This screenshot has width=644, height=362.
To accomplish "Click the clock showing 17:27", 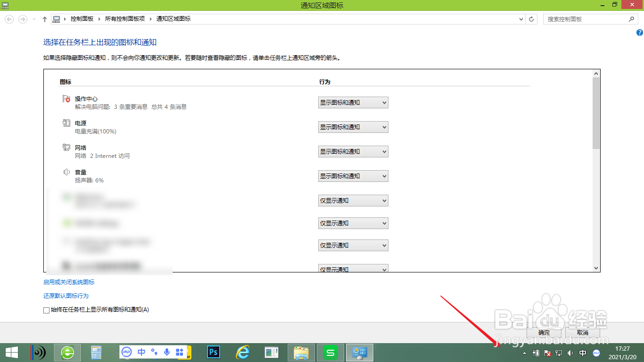I will click(x=622, y=349).
